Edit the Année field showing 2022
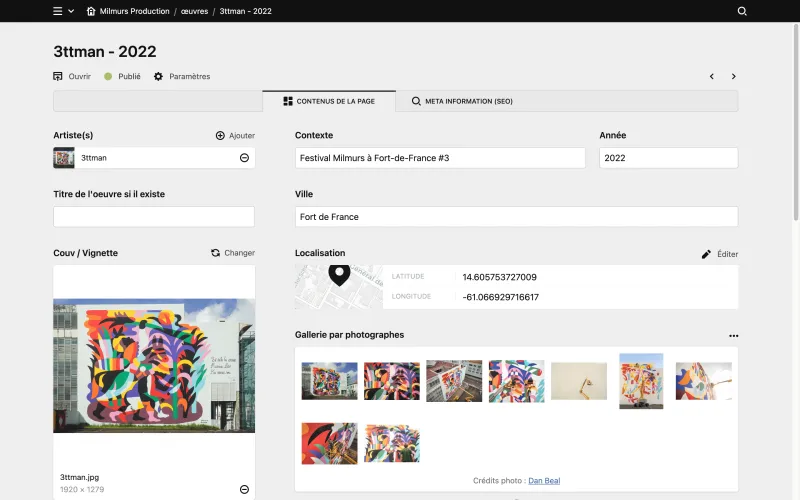800x500 pixels. [668, 158]
